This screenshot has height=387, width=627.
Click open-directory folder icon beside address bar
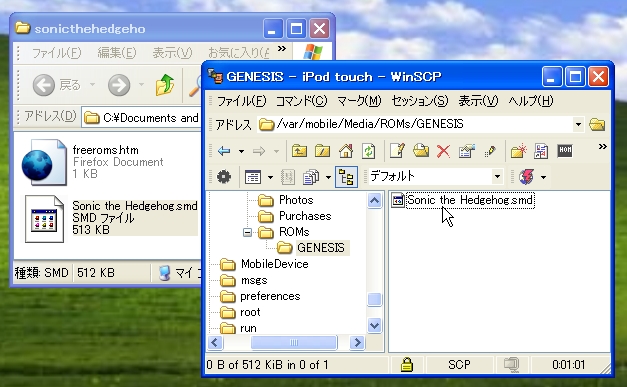[597, 124]
